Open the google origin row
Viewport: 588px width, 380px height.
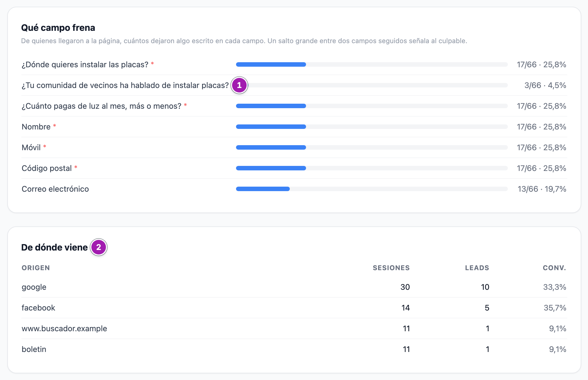pyautogui.click(x=294, y=287)
